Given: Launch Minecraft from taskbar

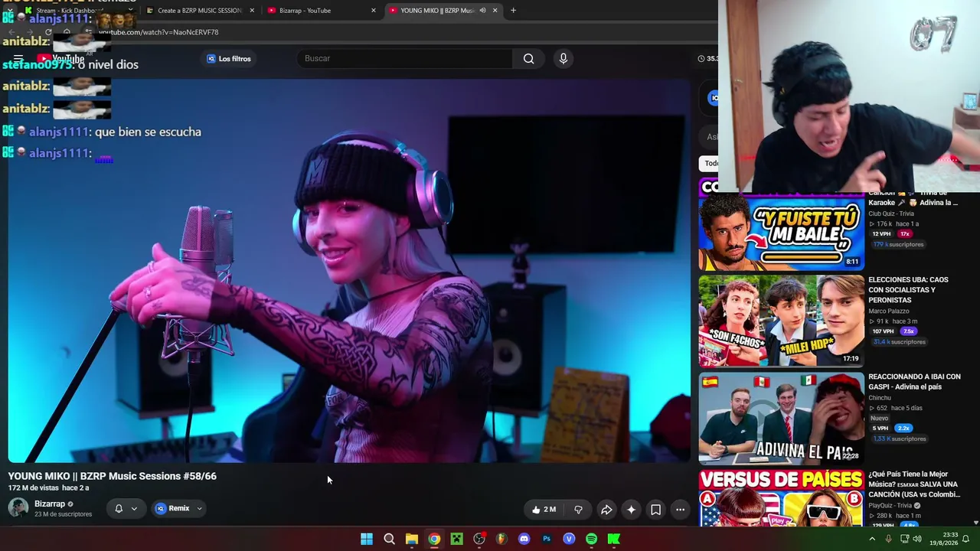Looking at the screenshot, I should pyautogui.click(x=456, y=540).
